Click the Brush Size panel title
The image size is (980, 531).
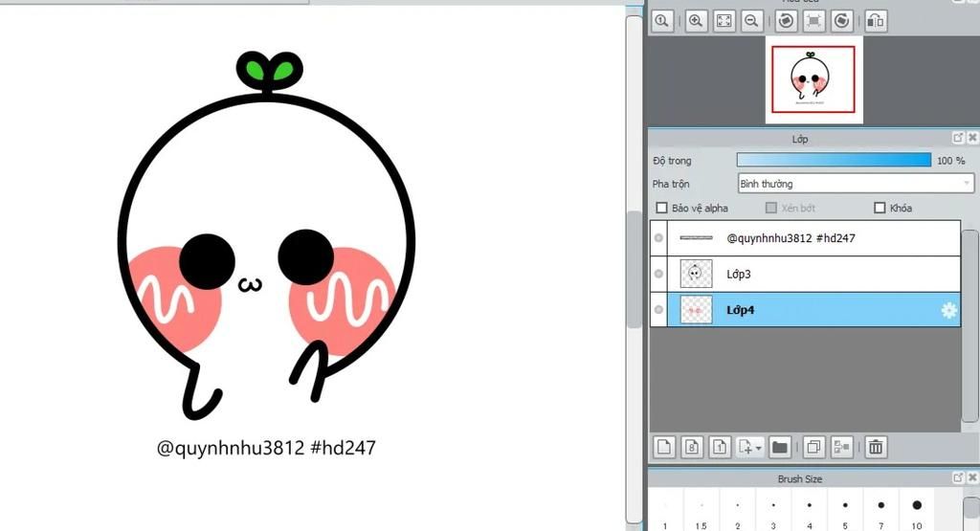(x=799, y=478)
